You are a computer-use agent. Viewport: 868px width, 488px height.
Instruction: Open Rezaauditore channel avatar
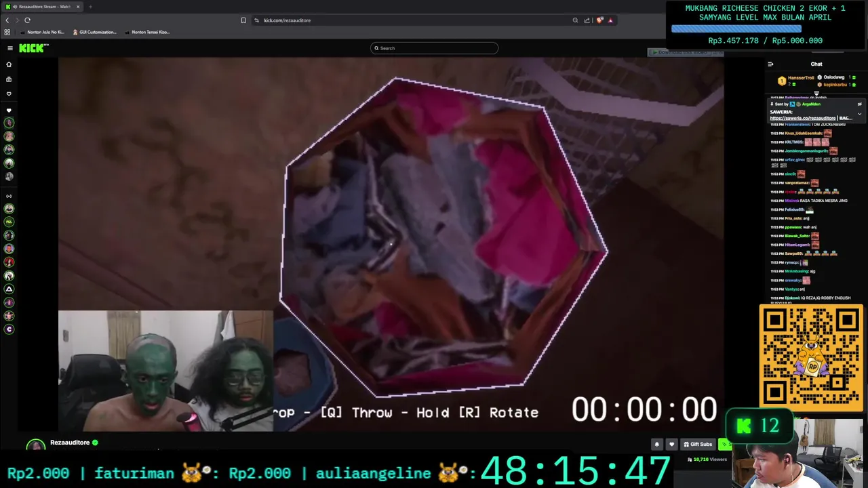[x=35, y=445]
